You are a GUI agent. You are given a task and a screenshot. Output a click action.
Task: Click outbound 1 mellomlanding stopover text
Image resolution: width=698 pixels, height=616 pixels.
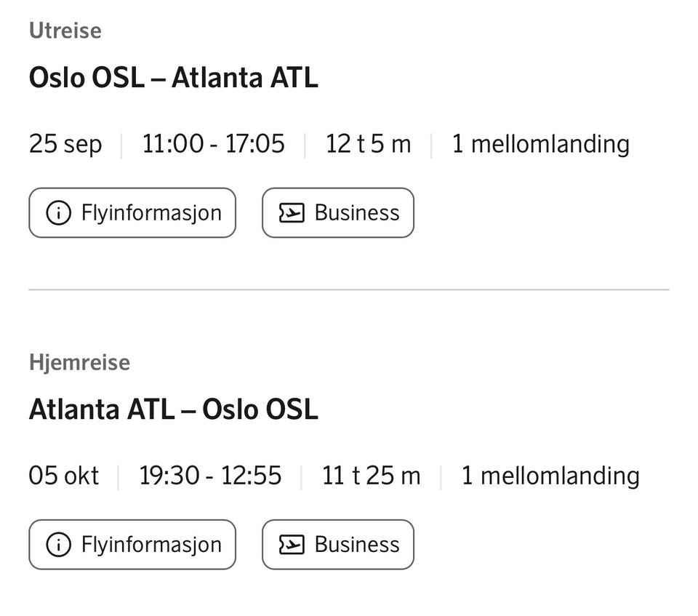[x=541, y=144]
